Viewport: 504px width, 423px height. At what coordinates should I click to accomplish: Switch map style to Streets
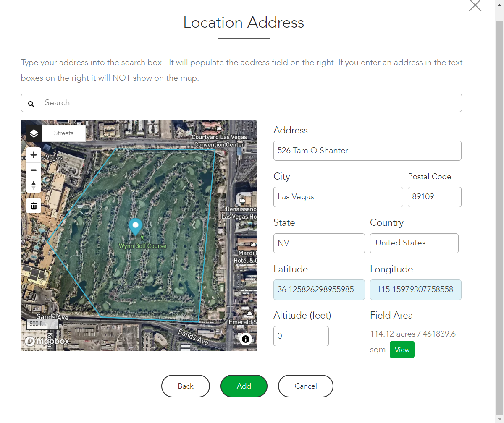tap(64, 133)
